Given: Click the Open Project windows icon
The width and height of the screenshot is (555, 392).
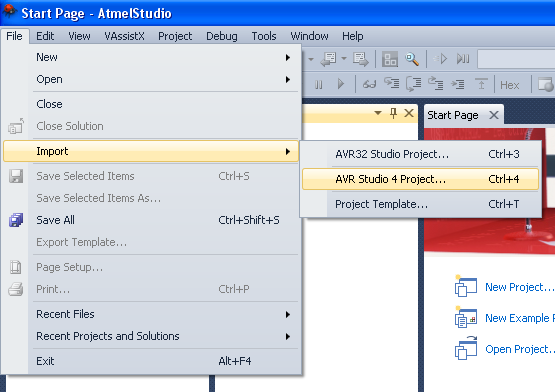Looking at the screenshot, I should 465,348.
